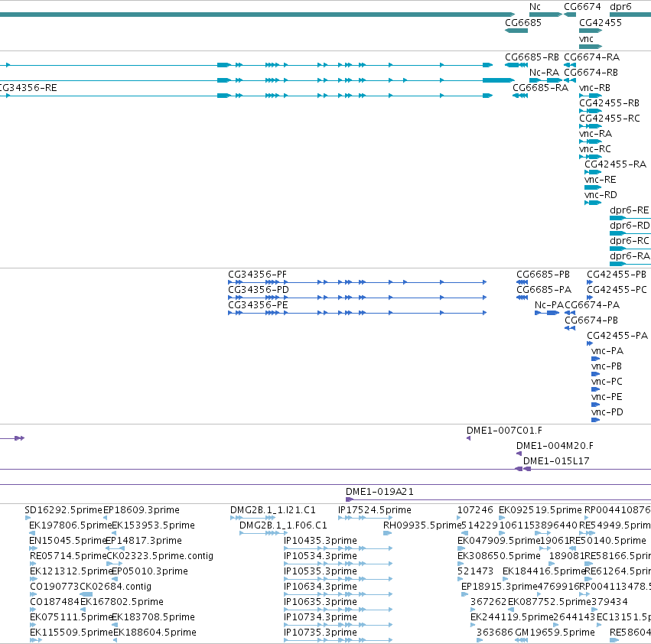Image resolution: width=651 pixels, height=644 pixels.
Task: Select the CG42455-RB transcript label
Action: pyautogui.click(x=609, y=103)
